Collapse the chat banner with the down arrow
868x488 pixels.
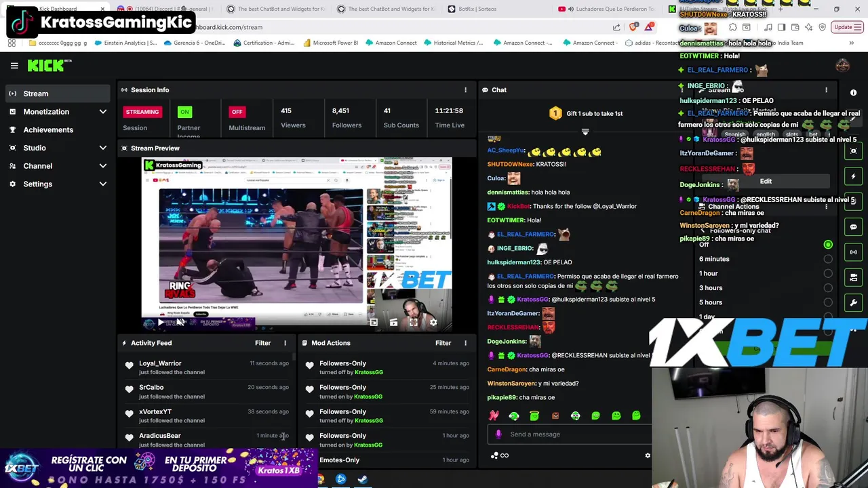(x=585, y=131)
